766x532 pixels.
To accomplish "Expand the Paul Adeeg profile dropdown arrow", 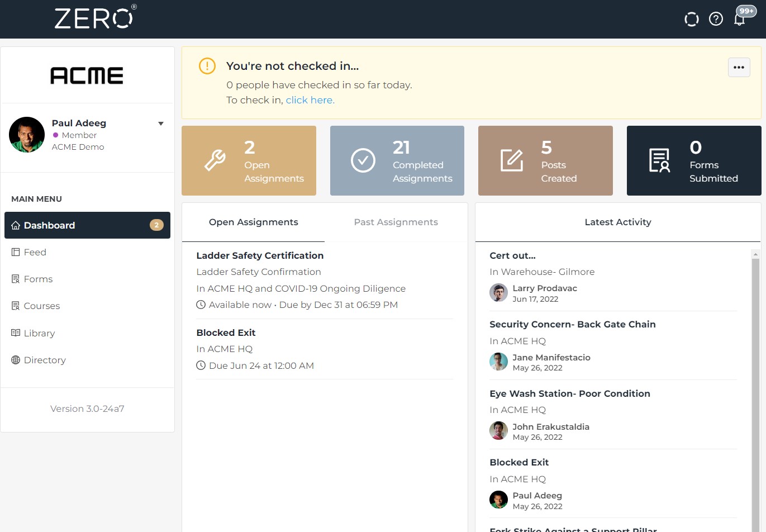I will (161, 123).
